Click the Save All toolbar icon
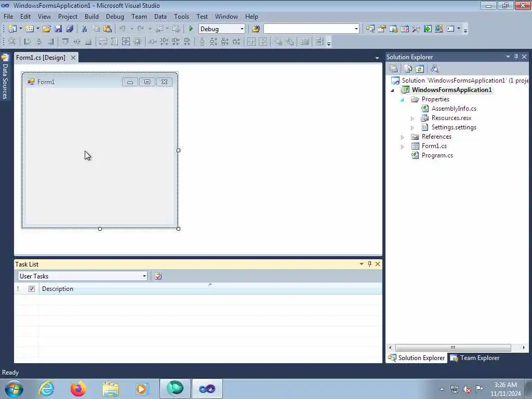This screenshot has height=399, width=532. pyautogui.click(x=70, y=29)
